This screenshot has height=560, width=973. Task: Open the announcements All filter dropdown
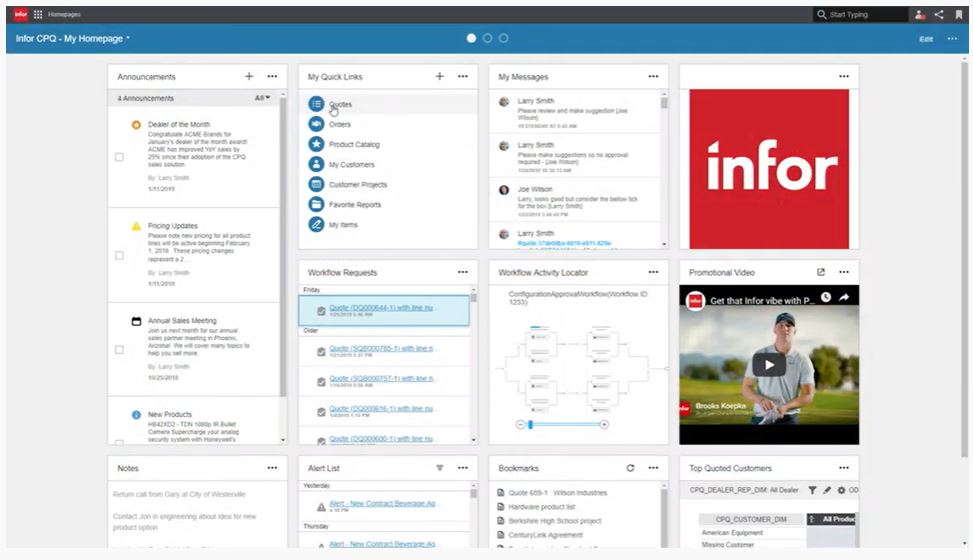click(x=262, y=98)
